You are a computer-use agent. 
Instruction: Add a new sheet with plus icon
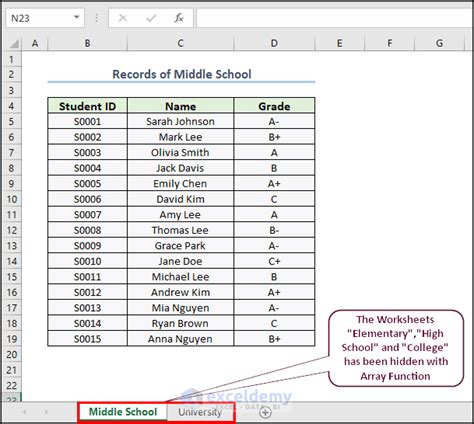point(265,412)
